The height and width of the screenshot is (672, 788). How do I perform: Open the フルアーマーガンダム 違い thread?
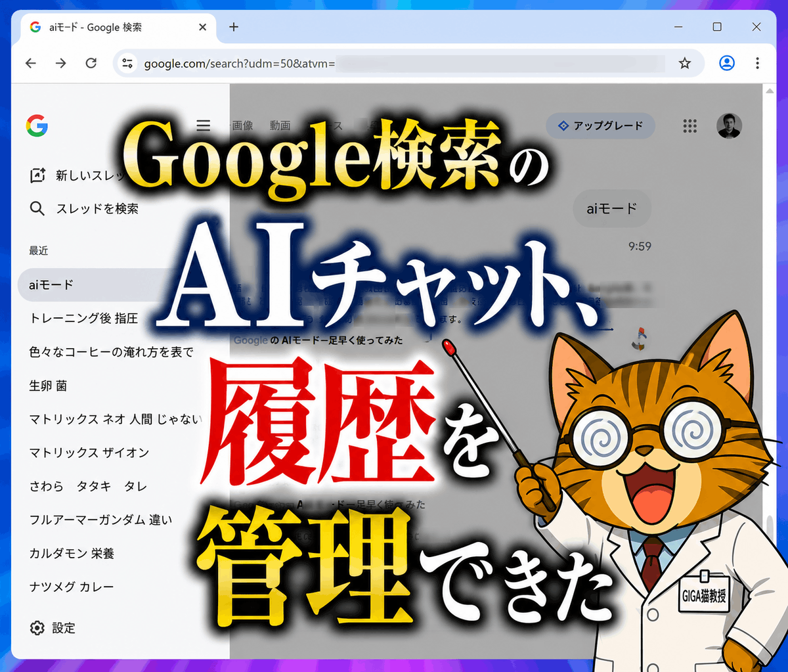pos(100,520)
